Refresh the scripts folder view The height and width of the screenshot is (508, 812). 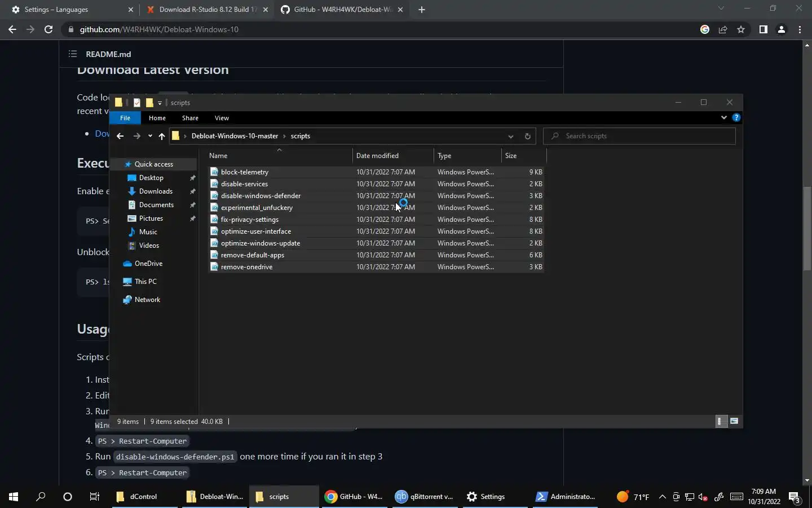527,136
